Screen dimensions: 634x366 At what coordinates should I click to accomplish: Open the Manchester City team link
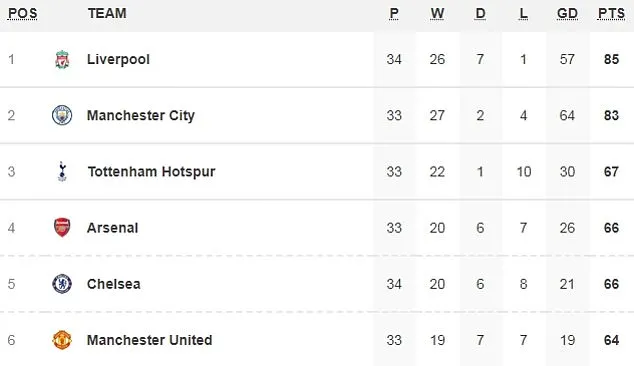141,116
